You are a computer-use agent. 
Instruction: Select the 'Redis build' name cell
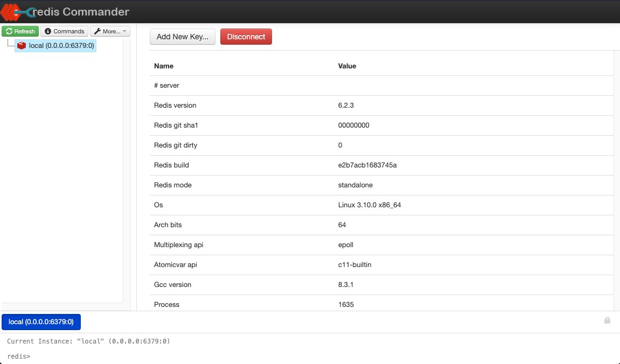[171, 165]
